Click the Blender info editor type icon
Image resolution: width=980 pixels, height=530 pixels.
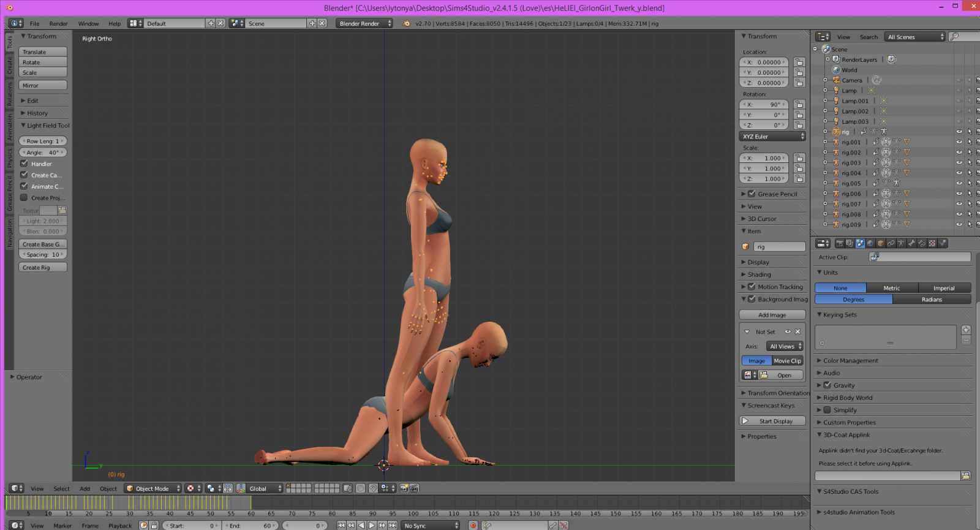click(x=17, y=23)
